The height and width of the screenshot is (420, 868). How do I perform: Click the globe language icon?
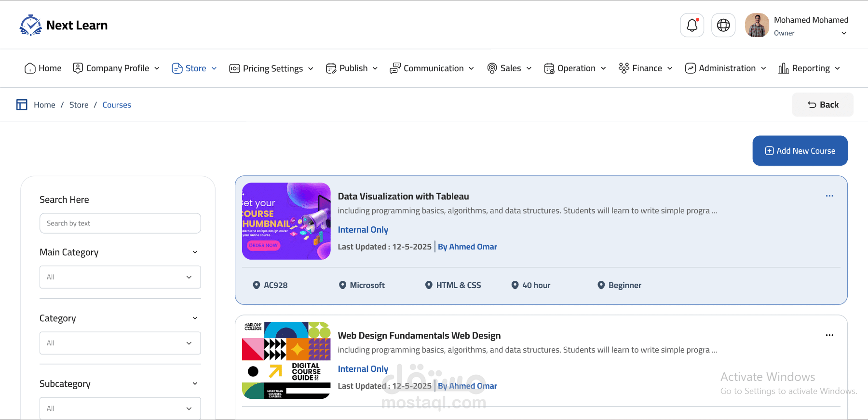click(723, 25)
